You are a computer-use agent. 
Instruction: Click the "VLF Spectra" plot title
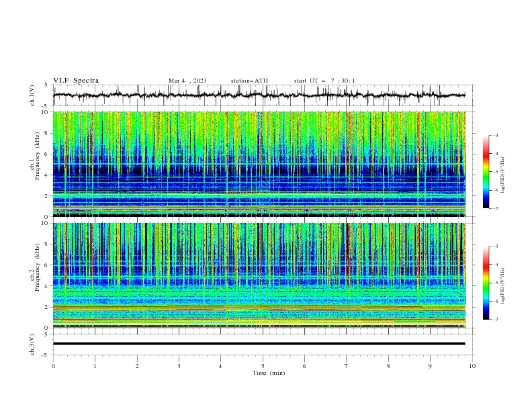coord(76,81)
